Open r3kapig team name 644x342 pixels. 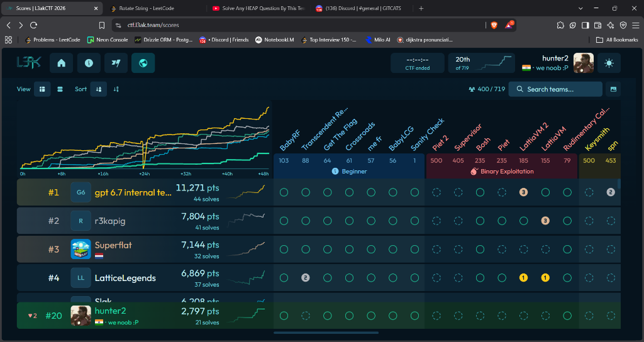point(110,221)
